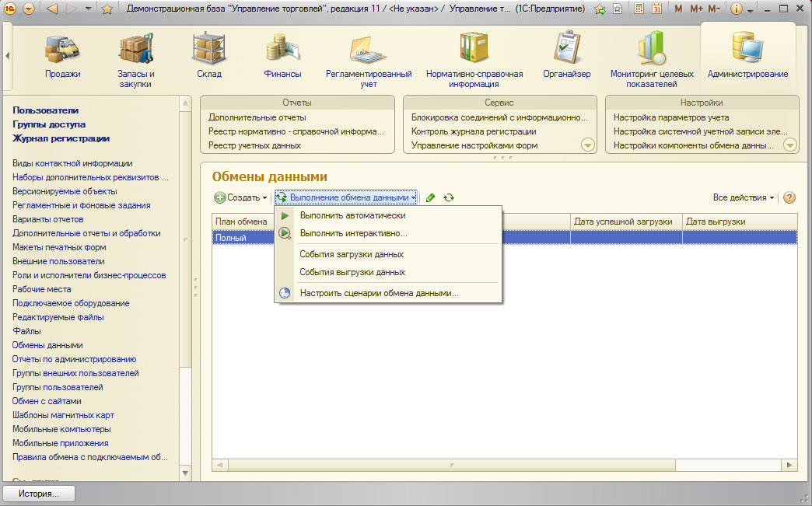812x506 pixels.
Task: Expand more items in the Настройки panel
Action: pos(790,145)
